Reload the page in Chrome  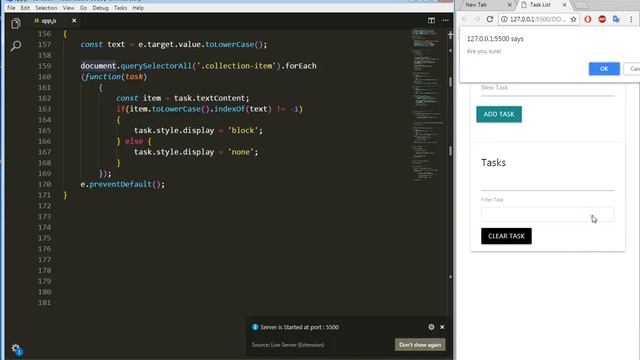[x=490, y=19]
